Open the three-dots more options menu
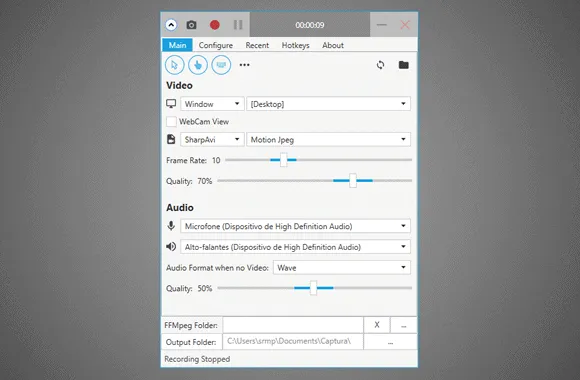The height and width of the screenshot is (380, 580). 245,65
